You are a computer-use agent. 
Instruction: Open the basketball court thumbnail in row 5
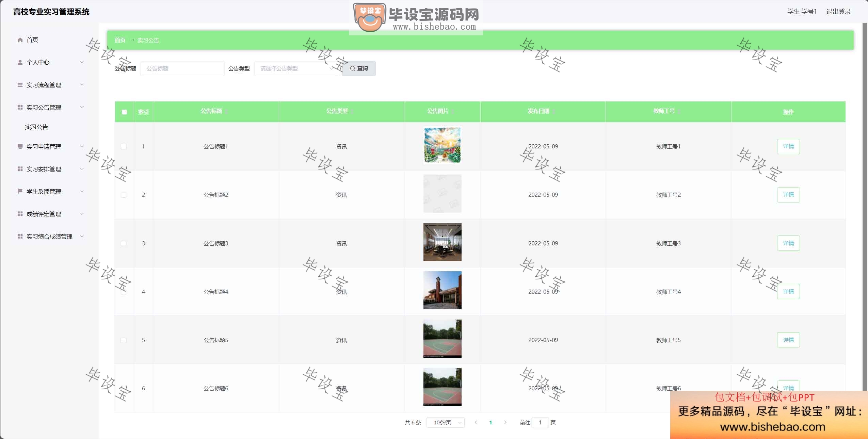(442, 339)
